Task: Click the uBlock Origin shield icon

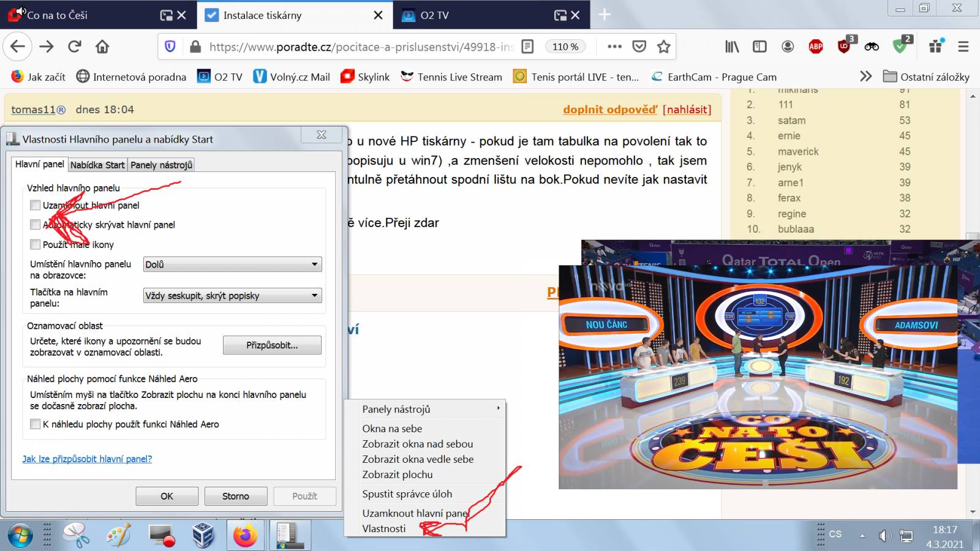Action: coord(844,46)
